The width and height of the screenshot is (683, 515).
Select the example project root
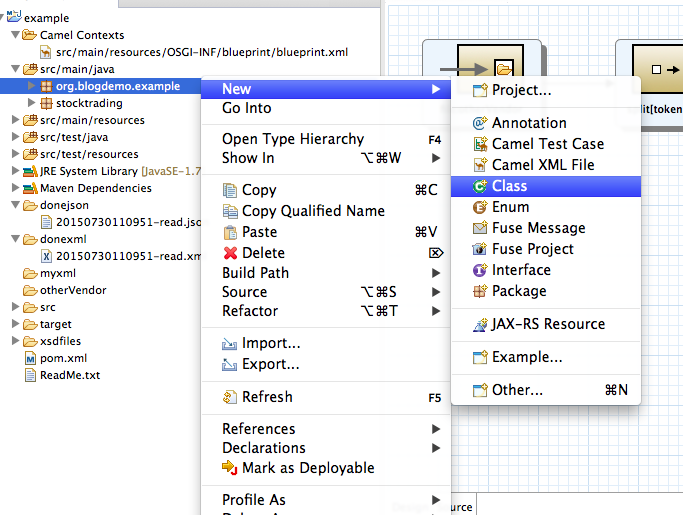click(47, 18)
